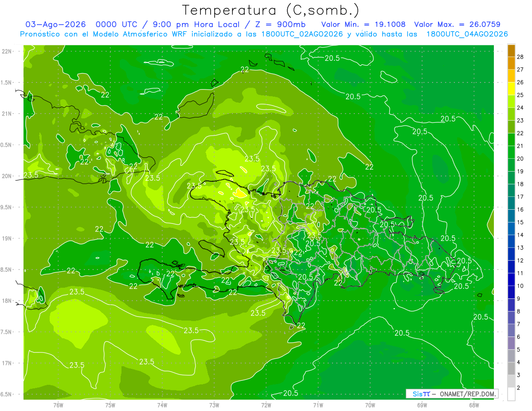Click the longitude axis label "75W"

(110, 405)
